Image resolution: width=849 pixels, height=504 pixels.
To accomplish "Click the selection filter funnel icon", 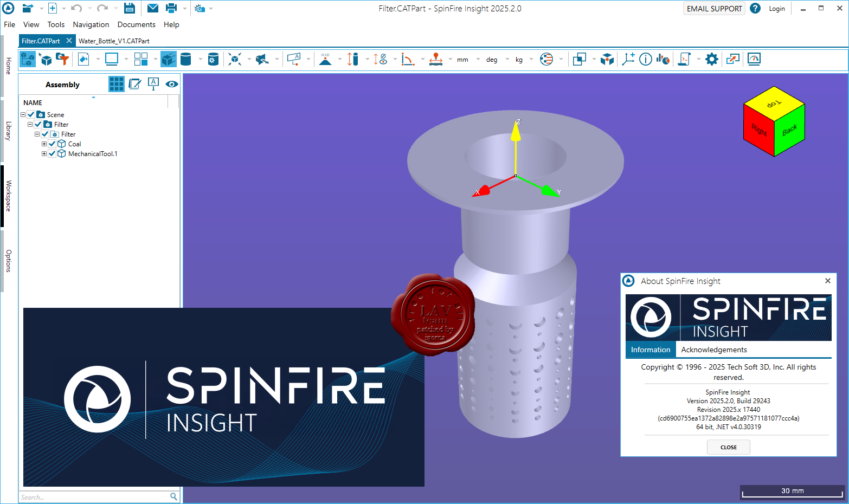I will (x=63, y=59).
